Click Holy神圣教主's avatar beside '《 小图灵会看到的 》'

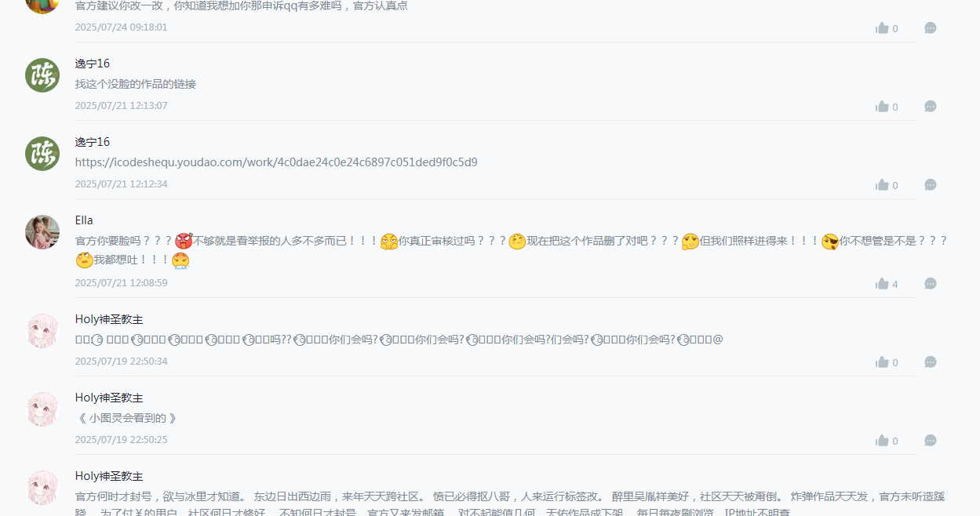click(x=42, y=409)
